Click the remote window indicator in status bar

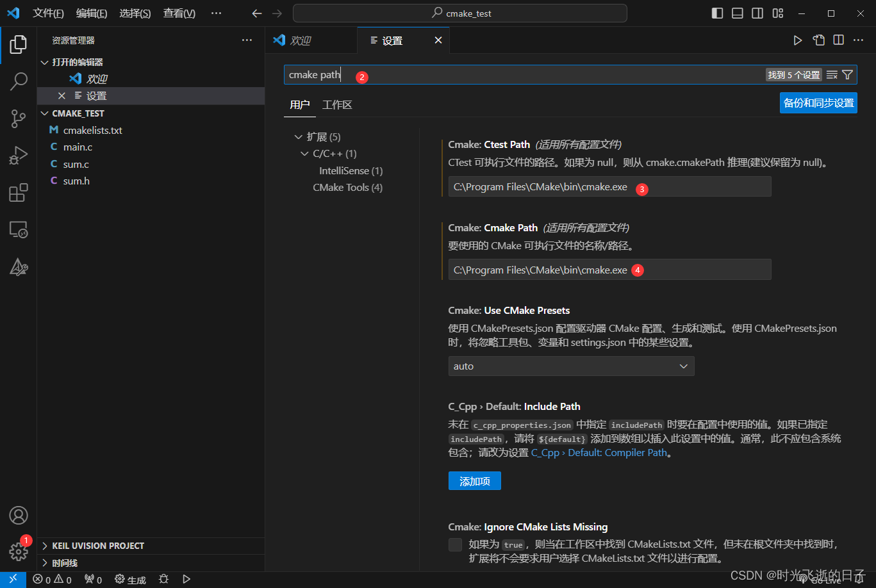[13, 580]
